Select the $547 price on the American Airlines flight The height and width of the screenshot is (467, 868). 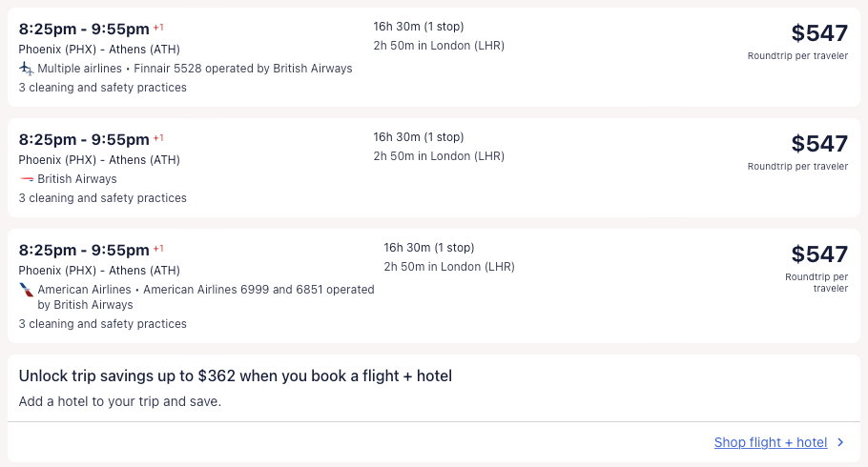818,254
